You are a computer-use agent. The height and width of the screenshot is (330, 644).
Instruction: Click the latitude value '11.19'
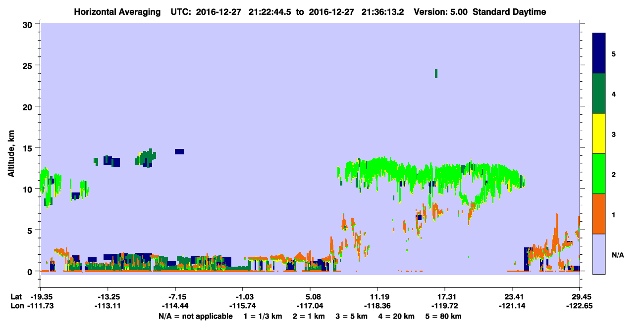pos(377,297)
